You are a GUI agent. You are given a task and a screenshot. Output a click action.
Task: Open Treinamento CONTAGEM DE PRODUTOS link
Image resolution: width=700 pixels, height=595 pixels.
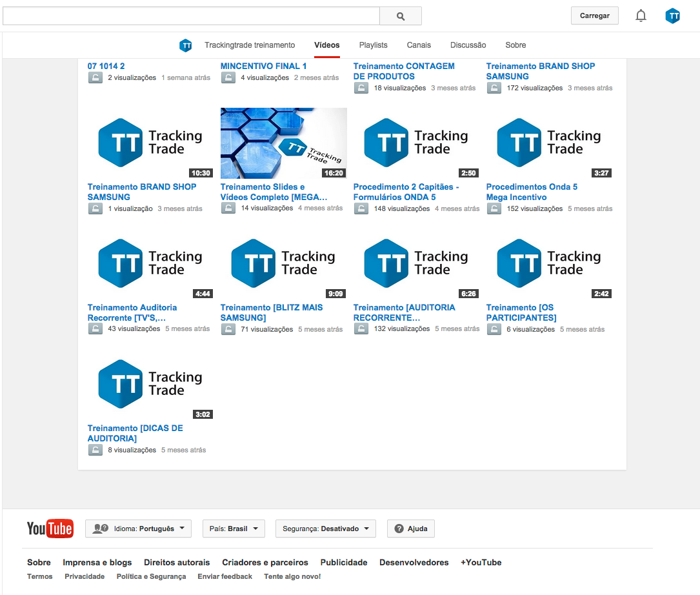click(404, 71)
